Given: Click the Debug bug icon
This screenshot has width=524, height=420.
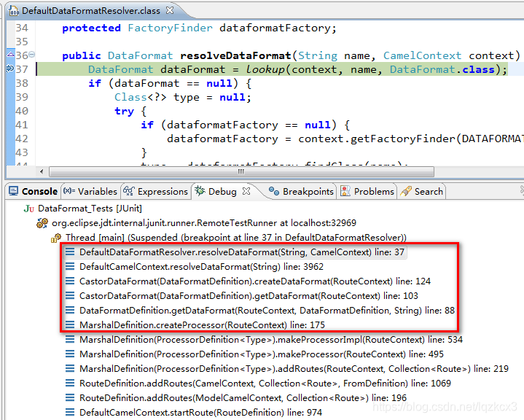Looking at the screenshot, I should (x=200, y=191).
